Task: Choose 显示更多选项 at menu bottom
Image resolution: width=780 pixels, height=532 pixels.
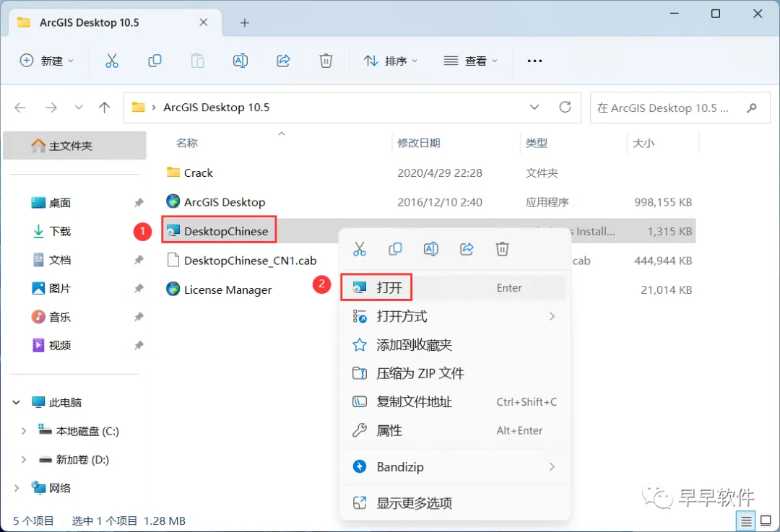Action: pos(454,502)
